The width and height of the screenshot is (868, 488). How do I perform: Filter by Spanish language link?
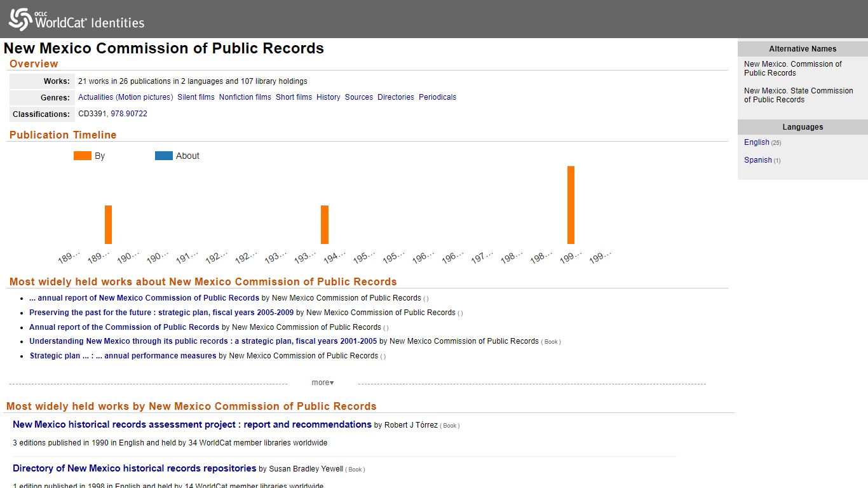click(x=758, y=160)
